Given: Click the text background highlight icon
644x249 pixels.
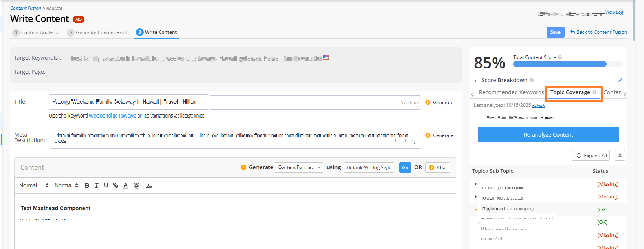Looking at the screenshot, I should click(x=136, y=185).
